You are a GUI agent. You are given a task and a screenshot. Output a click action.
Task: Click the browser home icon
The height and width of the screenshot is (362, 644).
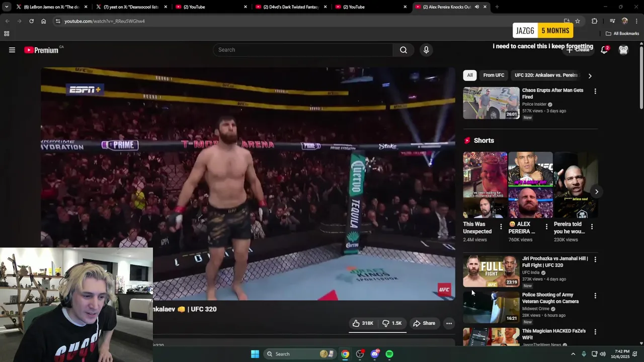[43, 21]
